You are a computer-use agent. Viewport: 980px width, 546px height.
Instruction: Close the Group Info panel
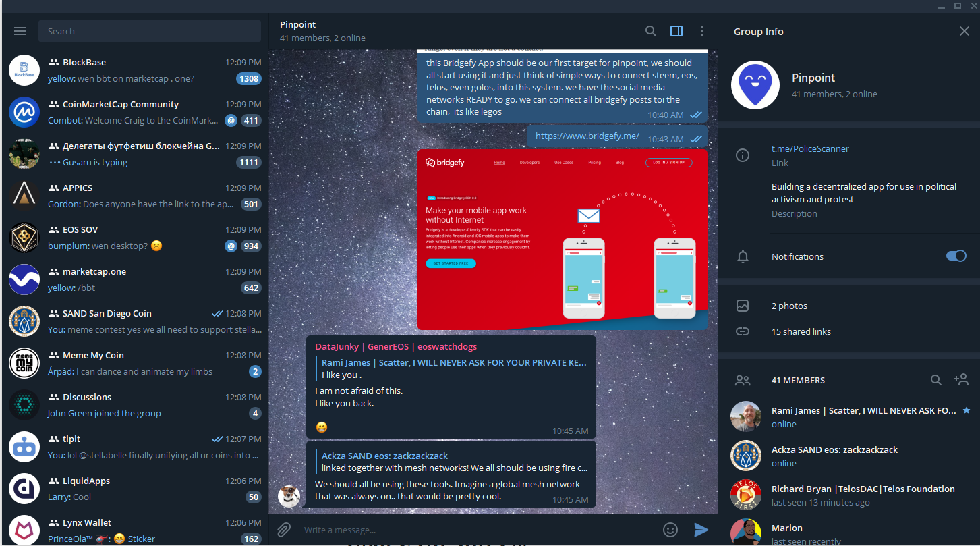point(964,31)
